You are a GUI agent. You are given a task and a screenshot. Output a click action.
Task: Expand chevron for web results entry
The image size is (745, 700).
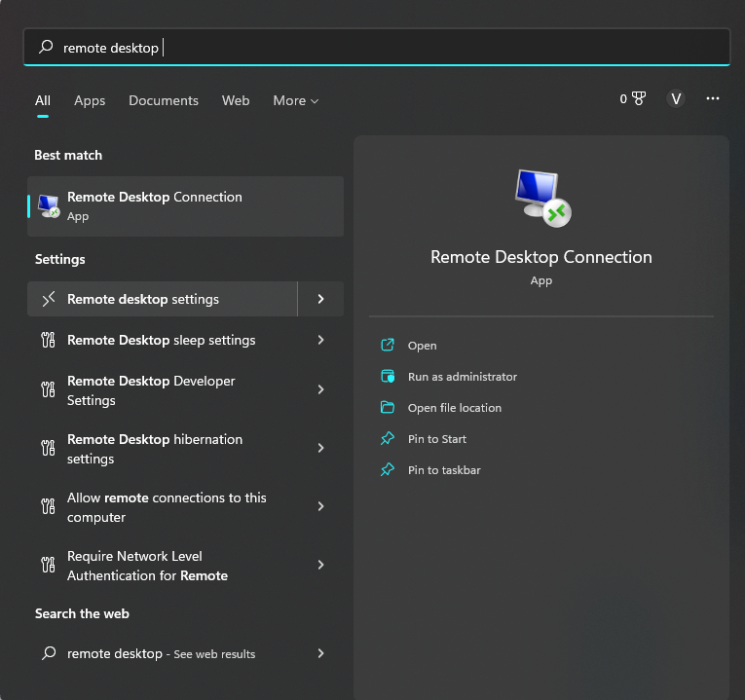point(320,653)
